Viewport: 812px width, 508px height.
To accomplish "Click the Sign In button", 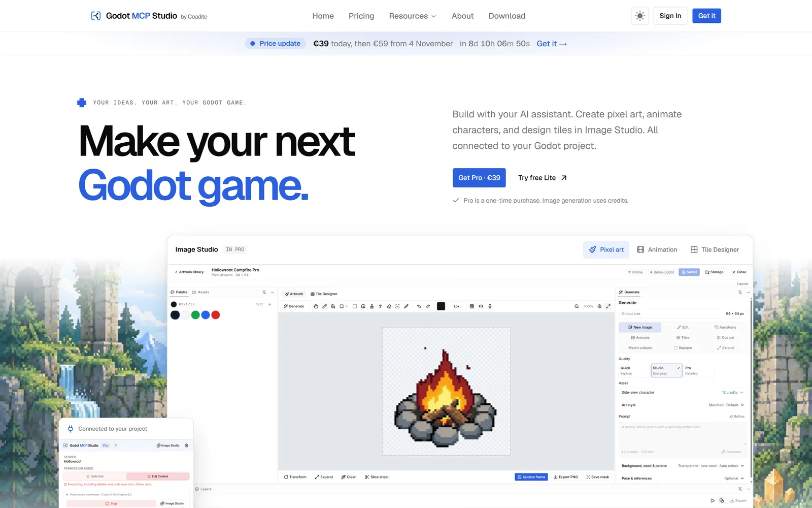I will [x=670, y=16].
